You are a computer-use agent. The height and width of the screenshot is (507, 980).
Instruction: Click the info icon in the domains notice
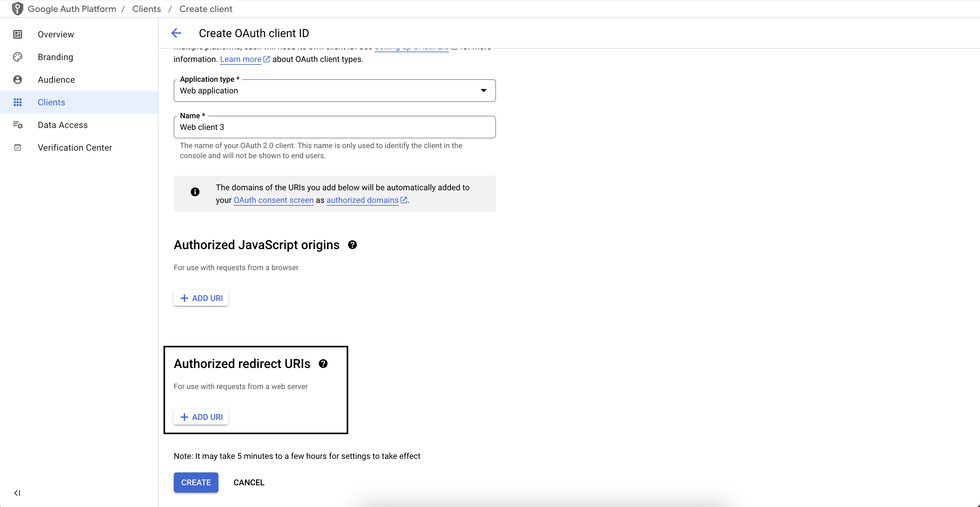click(x=195, y=192)
